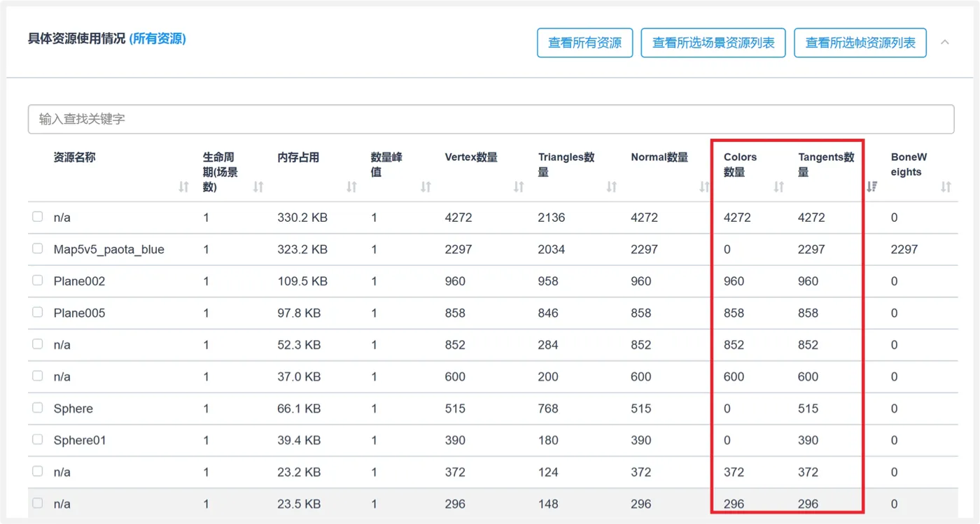Click the 2034 triangles value

[x=552, y=250]
